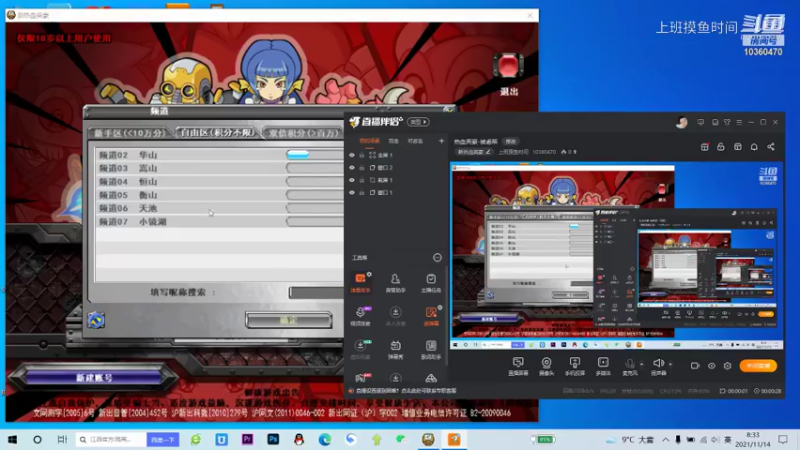
Task: Start recording with the camcorder icon
Action: pyautogui.click(x=695, y=366)
